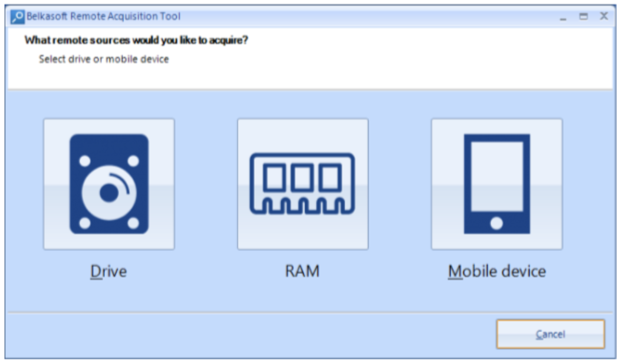Click the "RAM" text label
The height and width of the screenshot is (364, 625).
[302, 271]
